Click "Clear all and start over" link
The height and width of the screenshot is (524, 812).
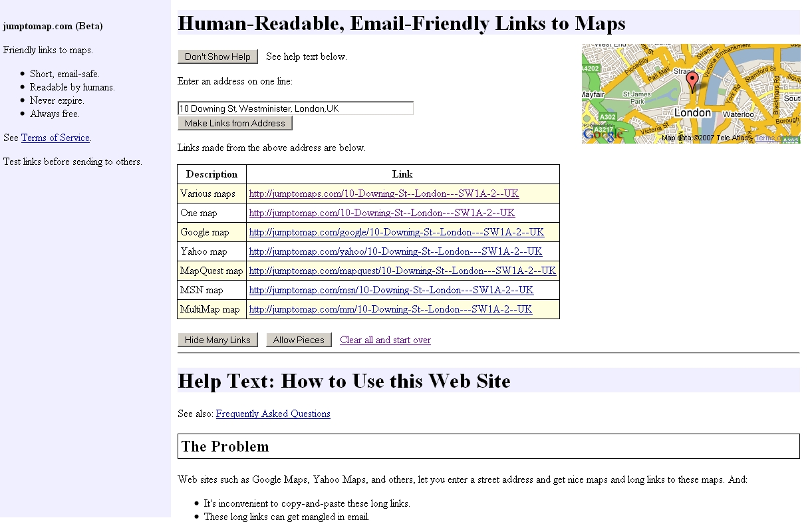point(385,340)
